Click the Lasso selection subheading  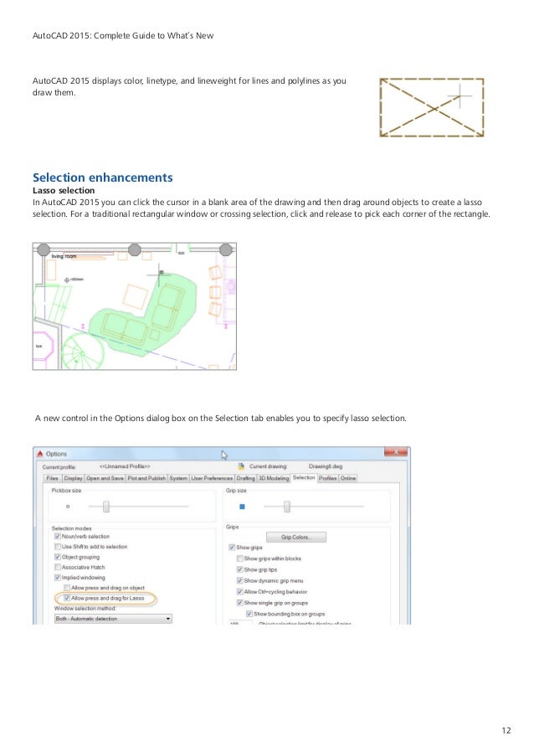click(64, 190)
